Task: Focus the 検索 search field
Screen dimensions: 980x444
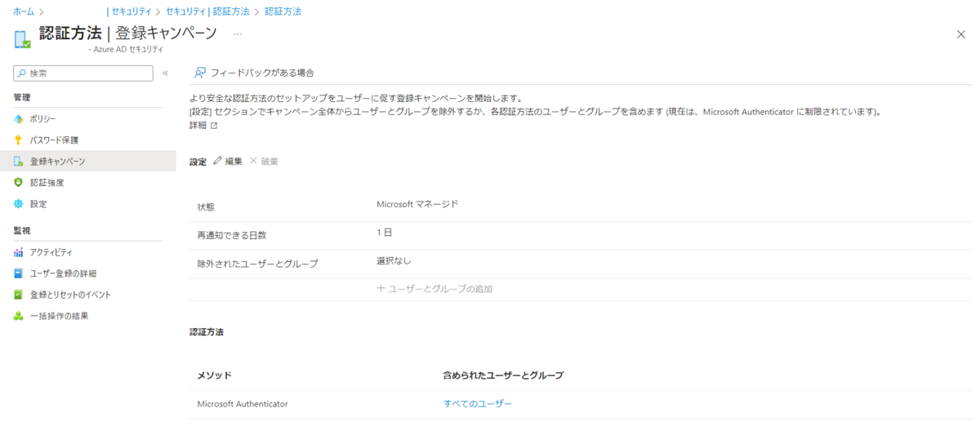Action: (83, 73)
